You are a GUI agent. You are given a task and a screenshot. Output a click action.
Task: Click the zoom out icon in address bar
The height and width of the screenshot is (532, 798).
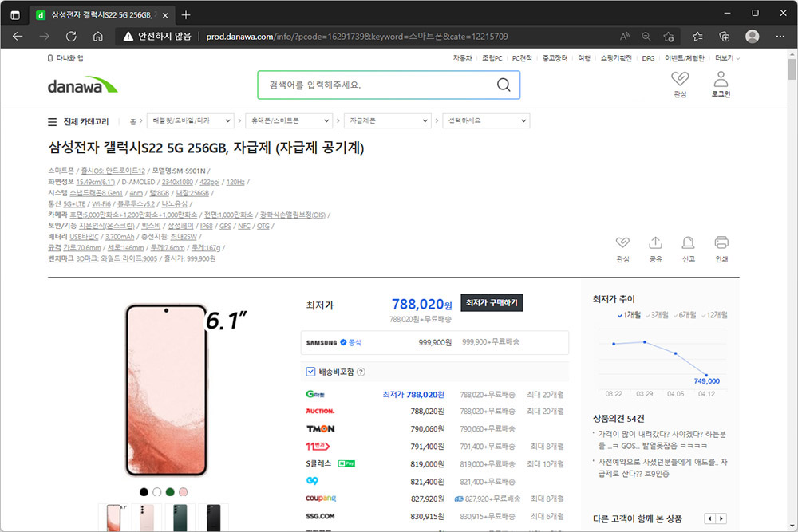point(646,37)
